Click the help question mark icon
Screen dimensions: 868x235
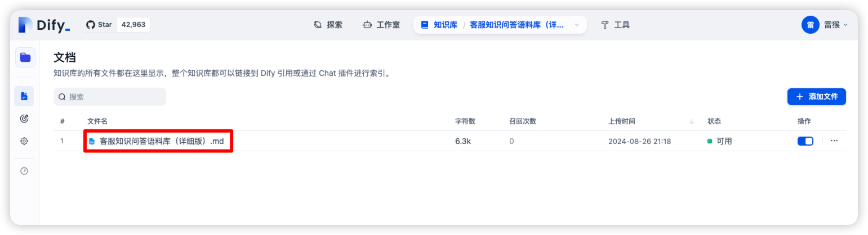pos(24,171)
